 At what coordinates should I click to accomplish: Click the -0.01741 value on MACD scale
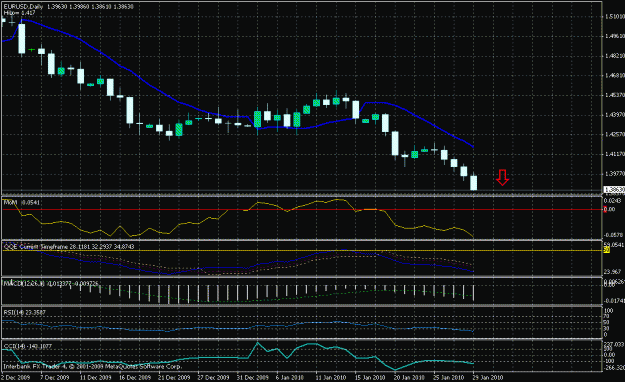(x=614, y=301)
